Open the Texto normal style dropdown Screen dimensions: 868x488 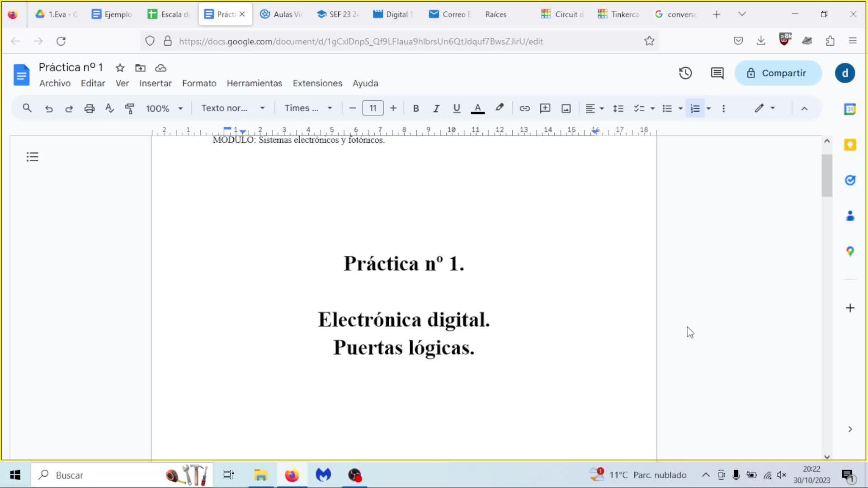tap(233, 108)
